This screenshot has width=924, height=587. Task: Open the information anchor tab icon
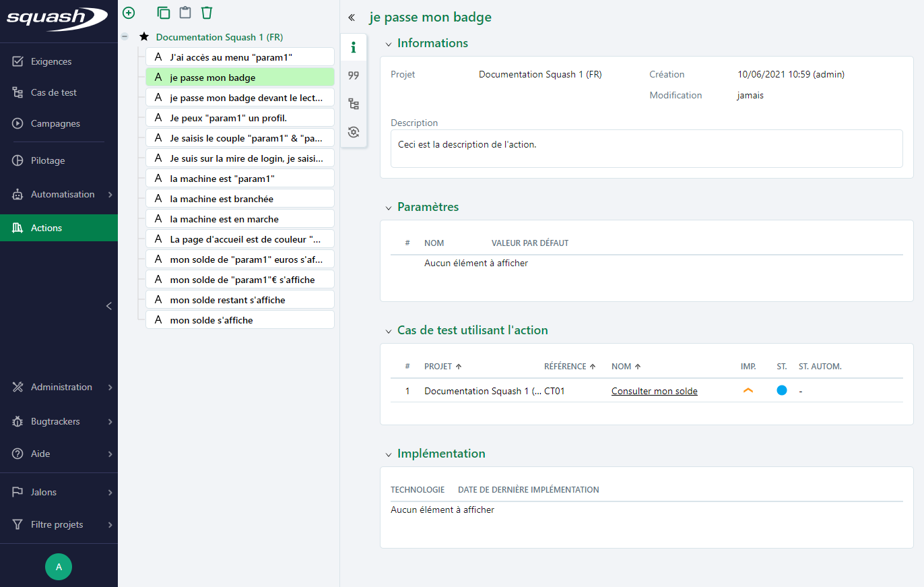[x=354, y=47]
